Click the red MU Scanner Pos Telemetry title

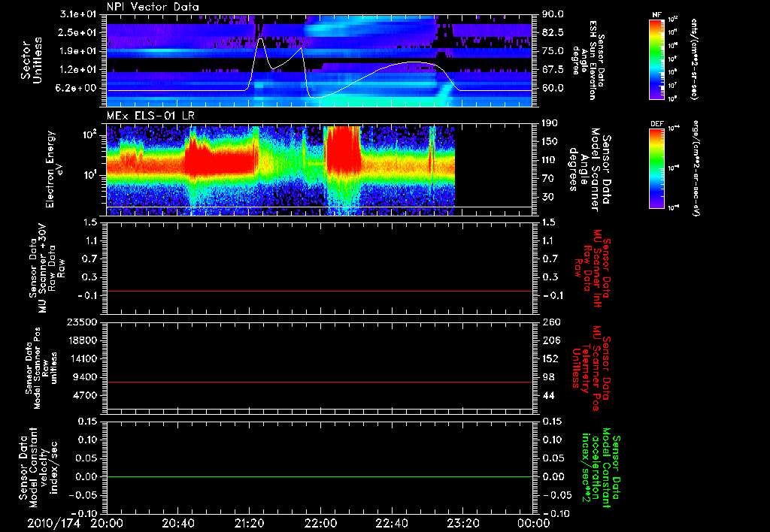591,368
